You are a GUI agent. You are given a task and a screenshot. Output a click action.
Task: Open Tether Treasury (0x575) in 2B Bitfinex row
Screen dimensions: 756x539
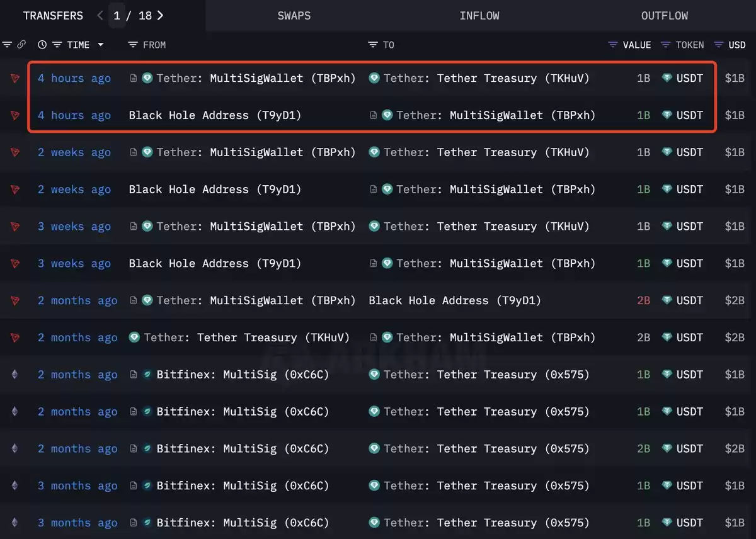513,449
